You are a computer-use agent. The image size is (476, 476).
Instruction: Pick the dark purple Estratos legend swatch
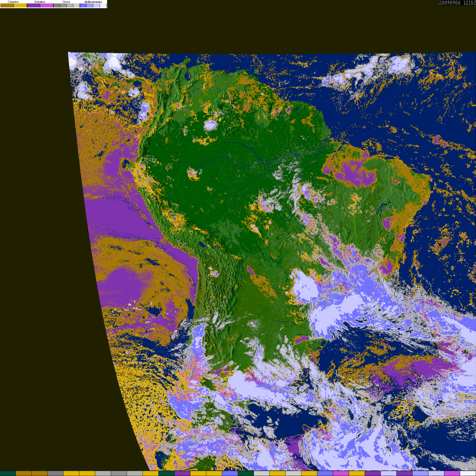[34, 5]
